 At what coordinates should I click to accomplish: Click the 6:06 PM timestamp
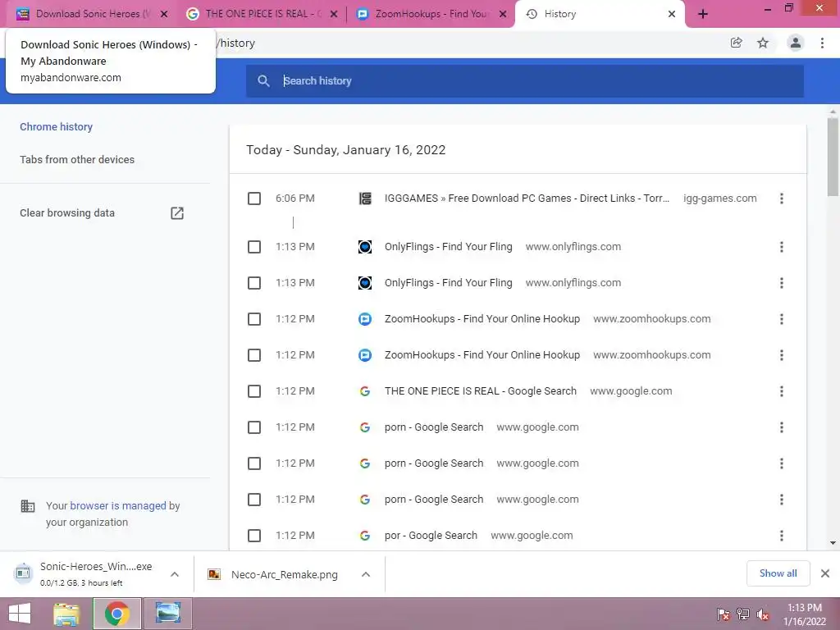(295, 199)
